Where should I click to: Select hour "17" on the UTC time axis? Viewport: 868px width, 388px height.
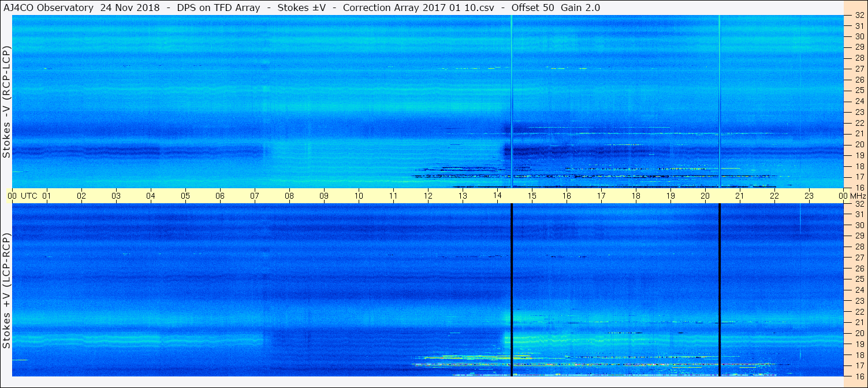coord(601,196)
